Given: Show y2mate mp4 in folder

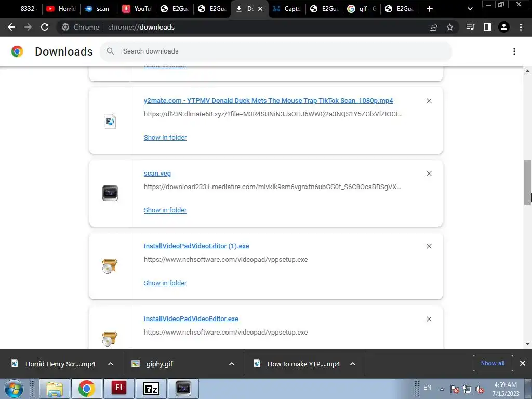Looking at the screenshot, I should [x=165, y=137].
